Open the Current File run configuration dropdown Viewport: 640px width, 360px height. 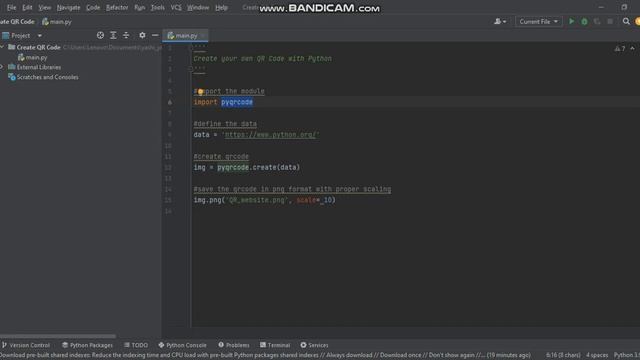[x=538, y=21]
